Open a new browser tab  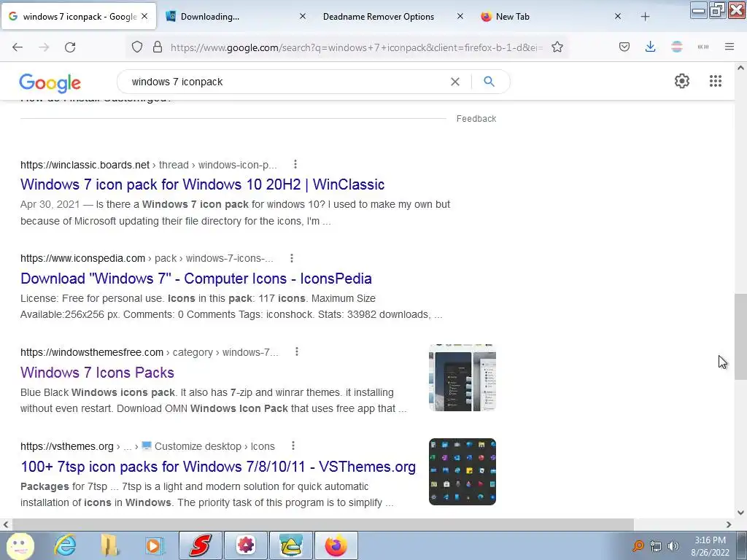pyautogui.click(x=645, y=17)
